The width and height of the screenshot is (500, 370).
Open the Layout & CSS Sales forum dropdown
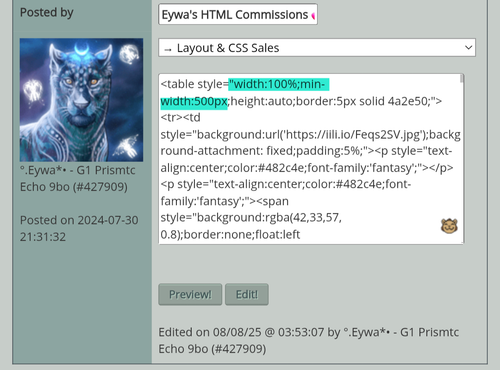(317, 48)
